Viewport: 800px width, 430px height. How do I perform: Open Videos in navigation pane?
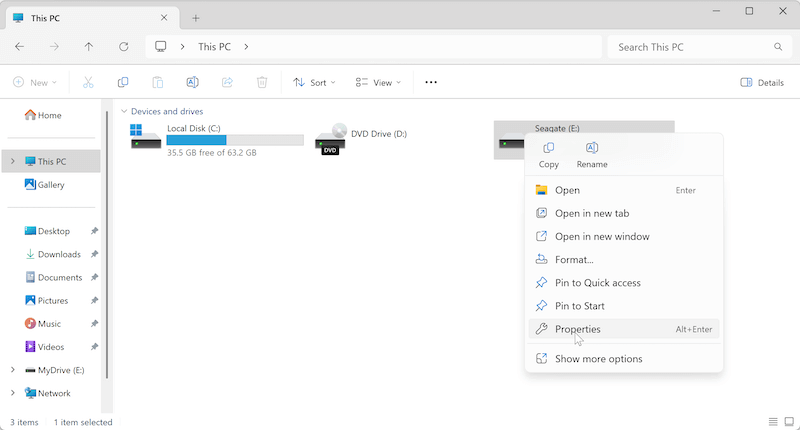pyautogui.click(x=45, y=347)
